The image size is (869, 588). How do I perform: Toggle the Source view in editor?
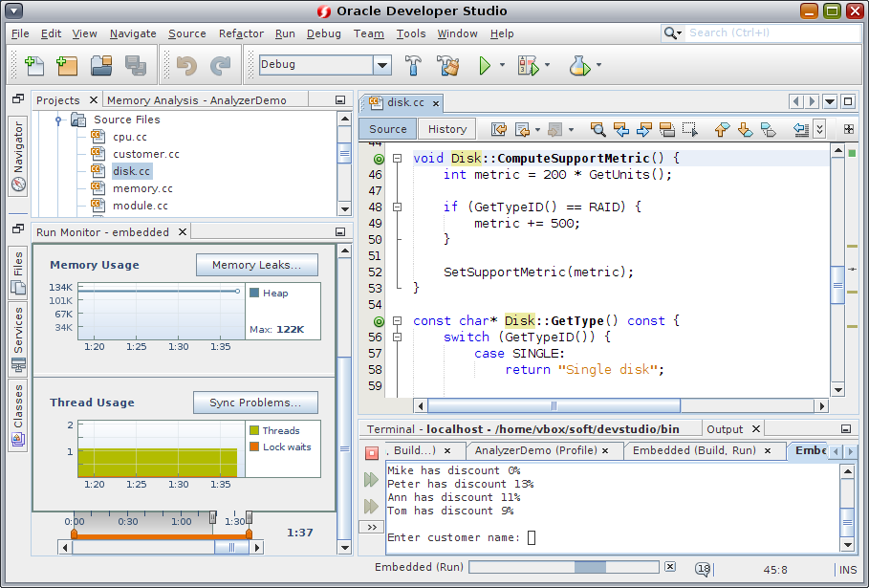click(387, 129)
